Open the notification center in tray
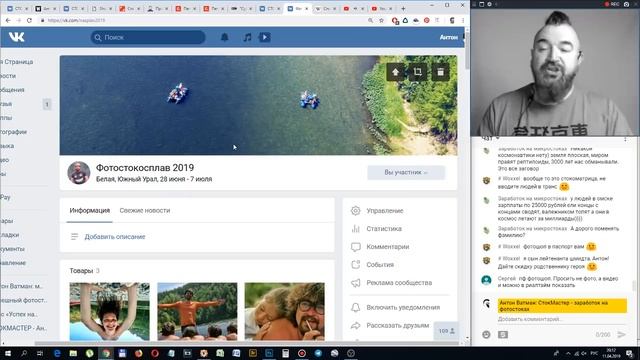 tap(630, 353)
